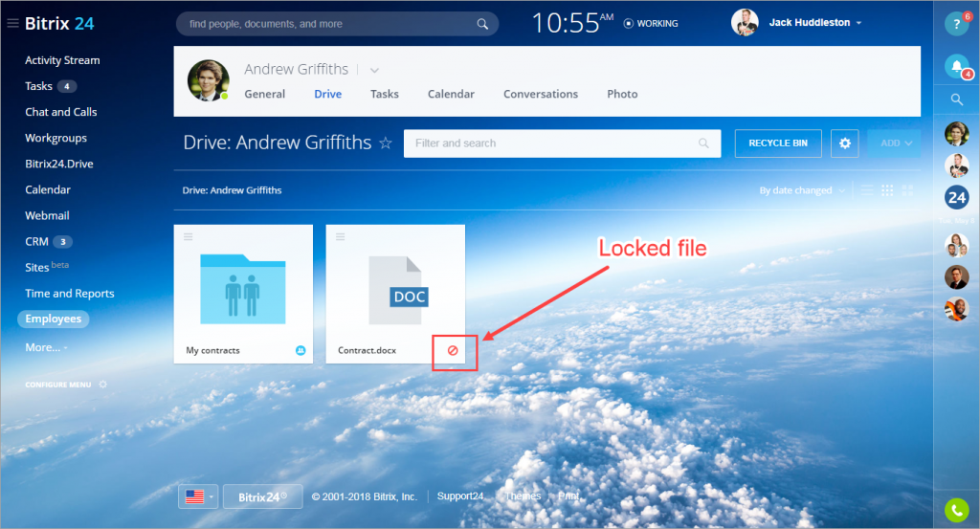Open Sites beta menu item

point(47,267)
